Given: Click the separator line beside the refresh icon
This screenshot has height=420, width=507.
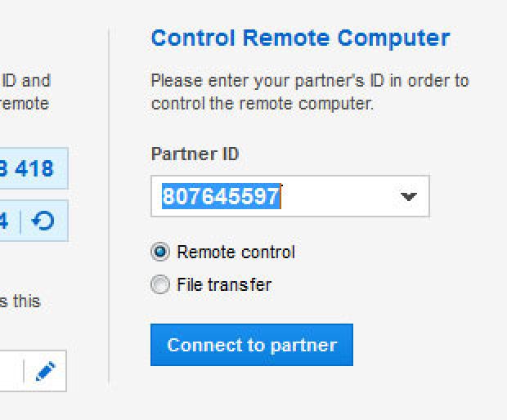Looking at the screenshot, I should [x=20, y=221].
